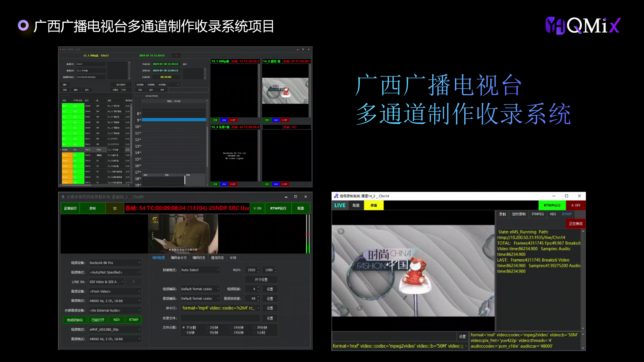
Task: Toggle A OFF audio in Chn14 window
Action: pyautogui.click(x=576, y=205)
